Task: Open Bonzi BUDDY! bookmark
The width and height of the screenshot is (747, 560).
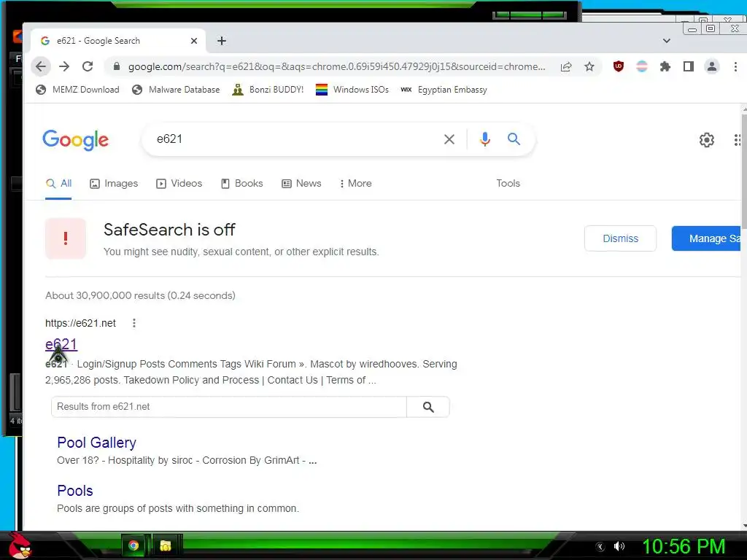Action: click(268, 90)
